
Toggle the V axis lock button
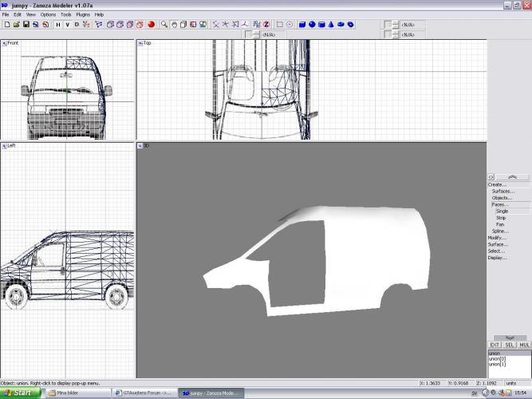[x=67, y=25]
